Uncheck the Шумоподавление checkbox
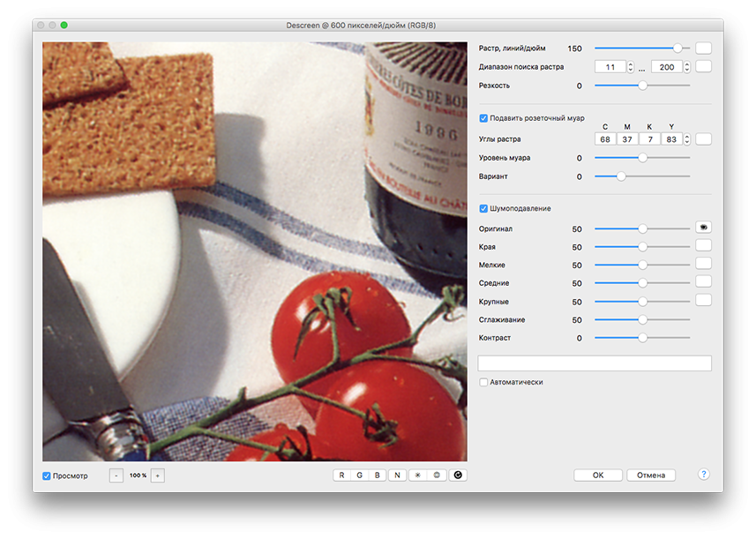This screenshot has width=756, height=539. tap(483, 208)
